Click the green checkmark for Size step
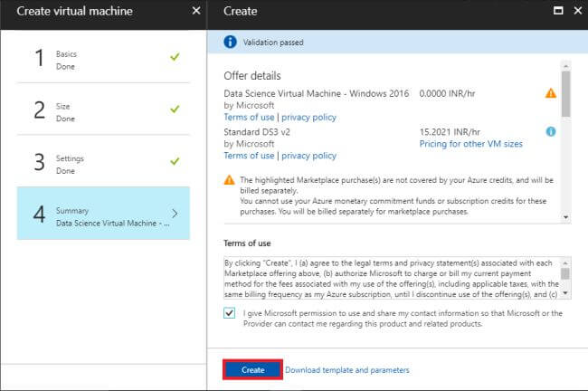This screenshot has height=391, width=588. pyautogui.click(x=175, y=110)
